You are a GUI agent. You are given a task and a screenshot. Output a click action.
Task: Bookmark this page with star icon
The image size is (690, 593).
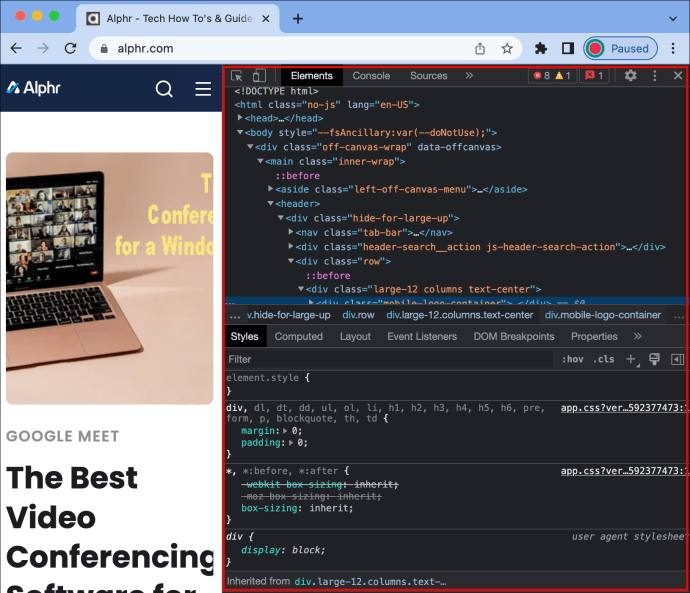tap(507, 48)
